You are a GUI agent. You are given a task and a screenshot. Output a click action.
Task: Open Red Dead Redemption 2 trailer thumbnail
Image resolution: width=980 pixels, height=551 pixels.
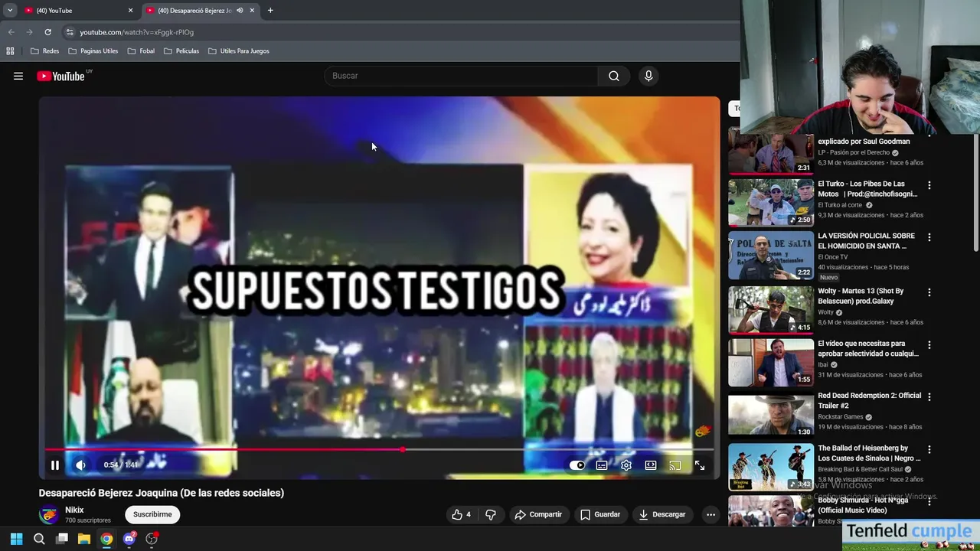(x=771, y=416)
